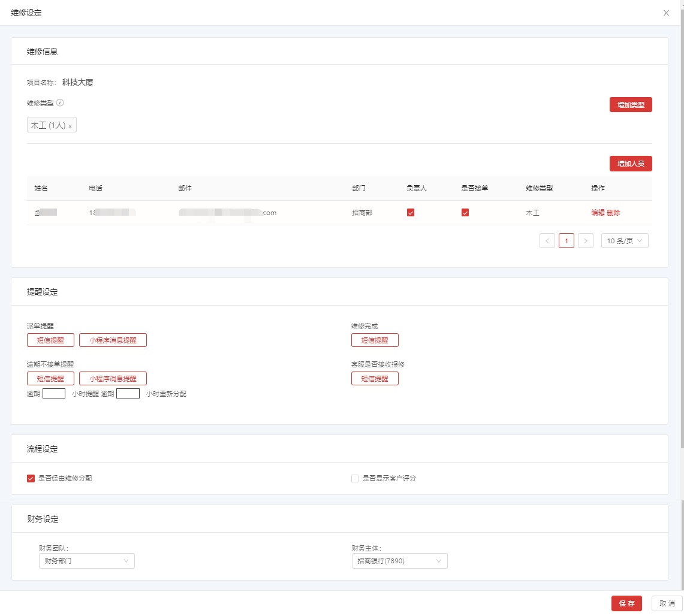684x616 pixels.
Task: Expand the 财务团队 dropdown
Action: pyautogui.click(x=86, y=561)
